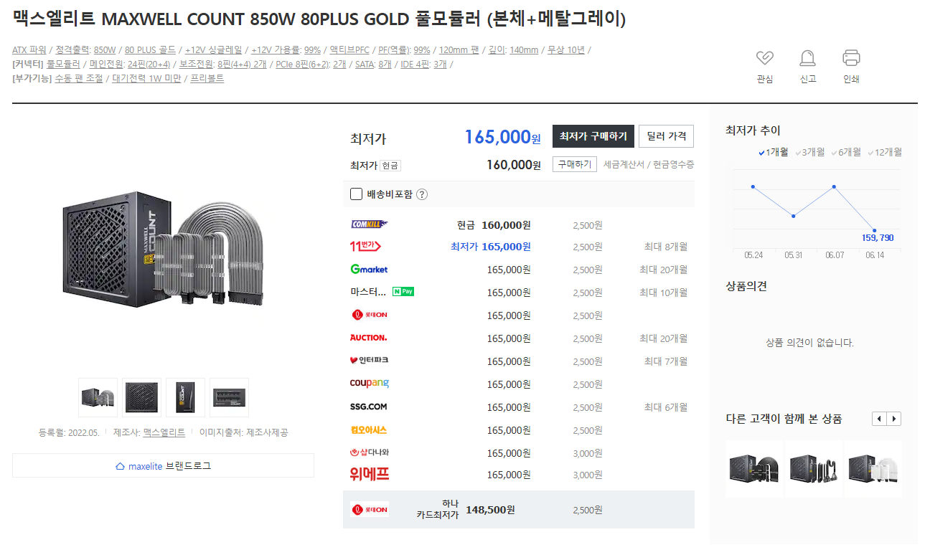Viewport: 930px width, 560px height.
Task: Select third thumbnail showing side label
Action: 185,397
